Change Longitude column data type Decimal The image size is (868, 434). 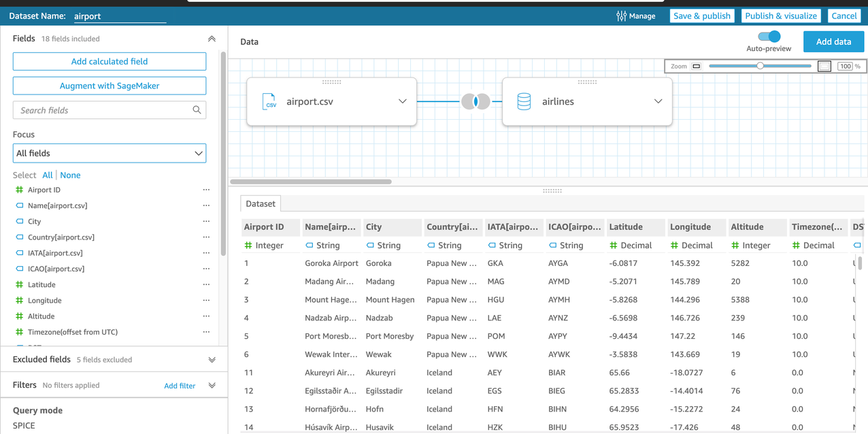(690, 245)
